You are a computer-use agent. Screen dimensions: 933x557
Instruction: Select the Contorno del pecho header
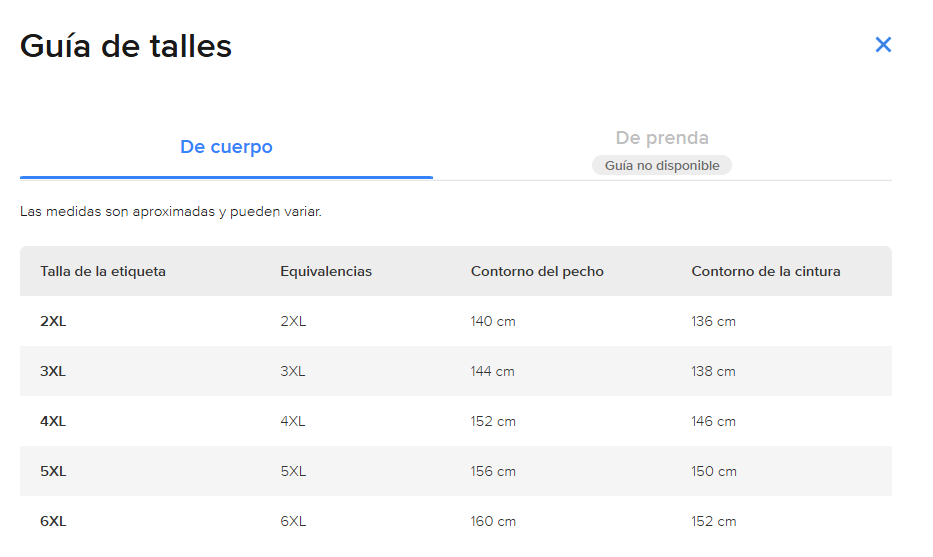(x=537, y=271)
